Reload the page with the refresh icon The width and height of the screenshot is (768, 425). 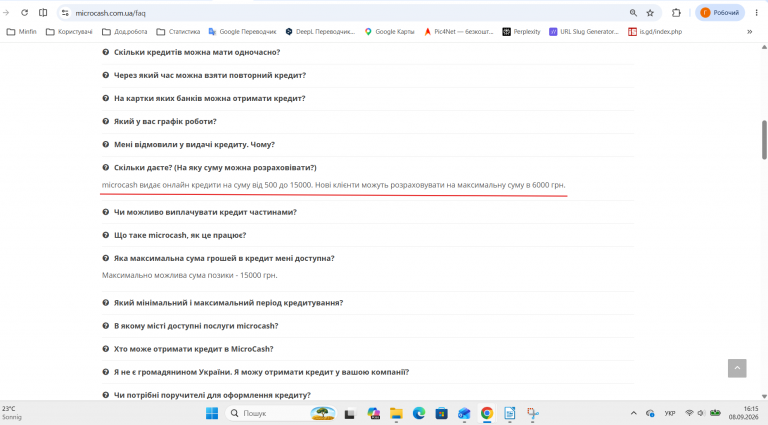click(24, 13)
